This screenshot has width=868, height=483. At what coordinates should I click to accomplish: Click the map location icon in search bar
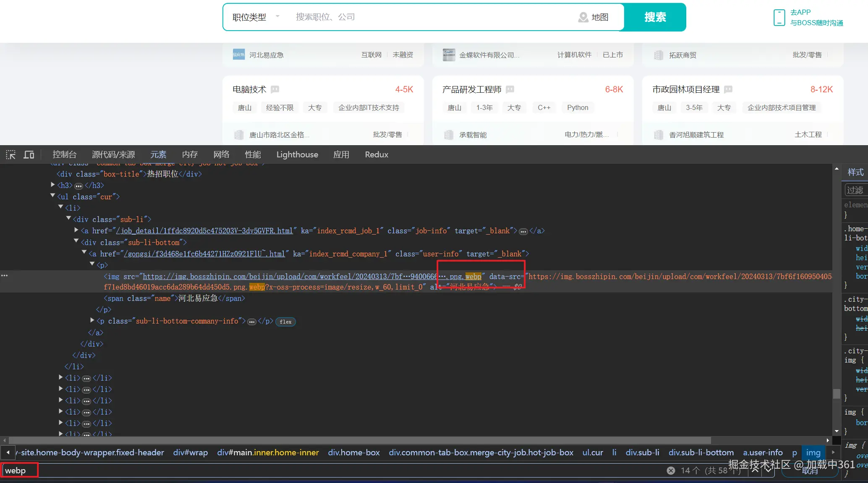583,17
